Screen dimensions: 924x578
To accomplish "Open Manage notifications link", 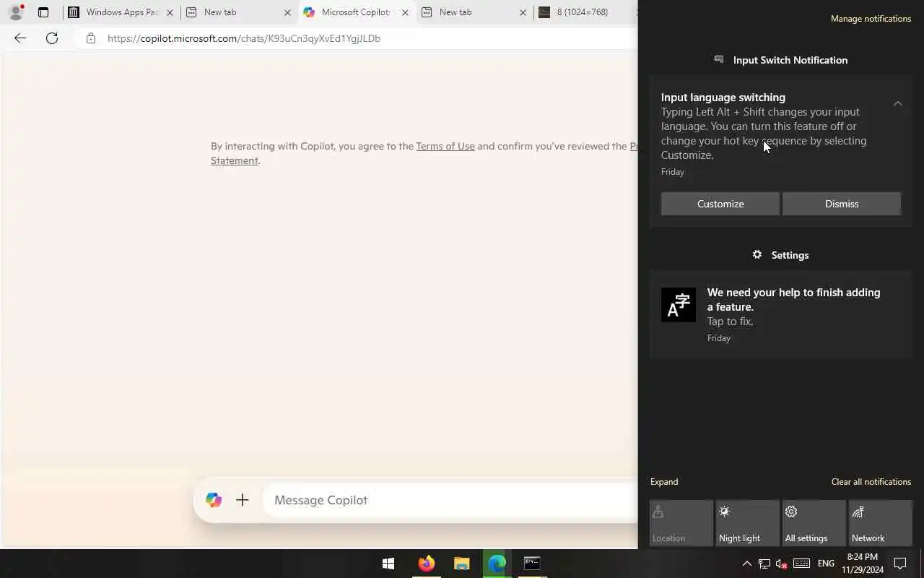I will pyautogui.click(x=871, y=19).
